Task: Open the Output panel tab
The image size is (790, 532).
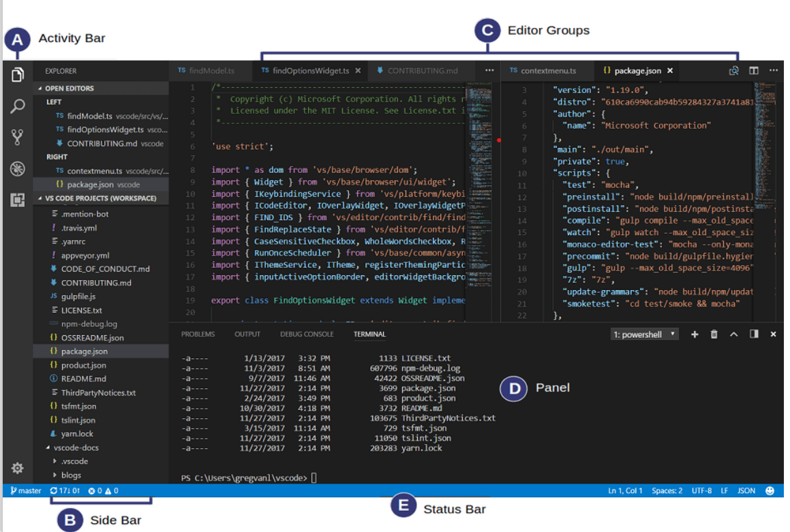Action: tap(247, 334)
